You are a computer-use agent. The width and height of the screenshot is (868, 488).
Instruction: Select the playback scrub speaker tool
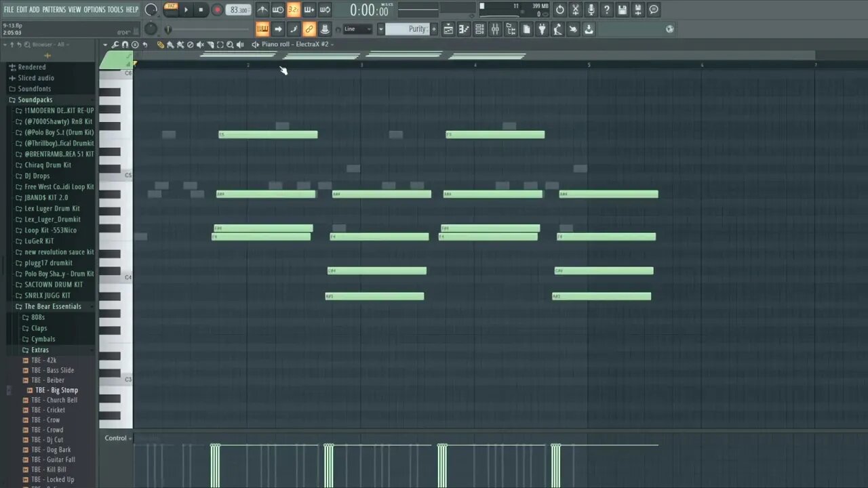[241, 45]
